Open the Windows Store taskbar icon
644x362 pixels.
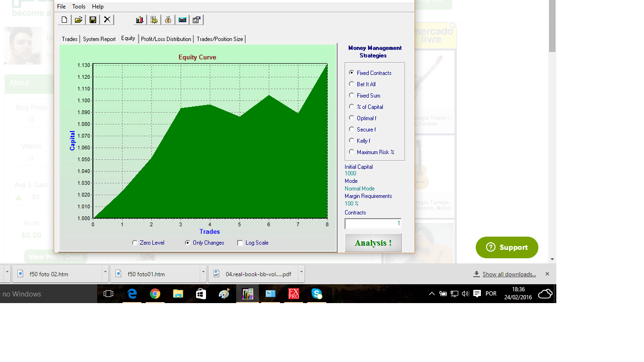(201, 294)
